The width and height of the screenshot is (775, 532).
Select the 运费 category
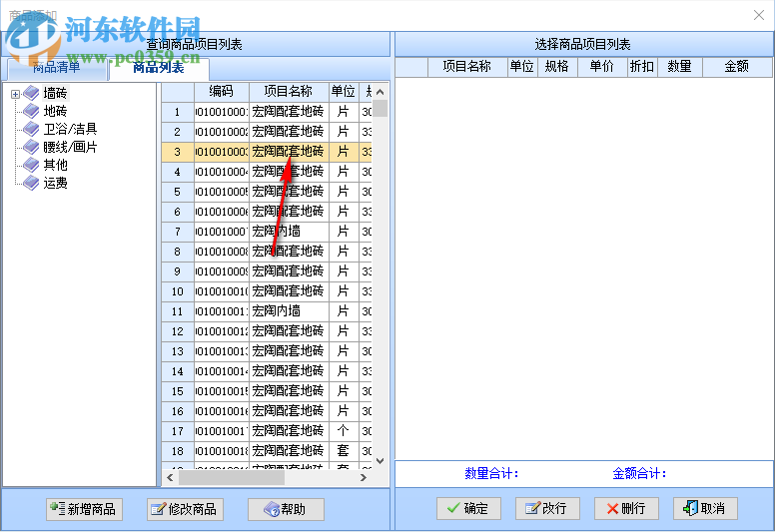tap(55, 183)
